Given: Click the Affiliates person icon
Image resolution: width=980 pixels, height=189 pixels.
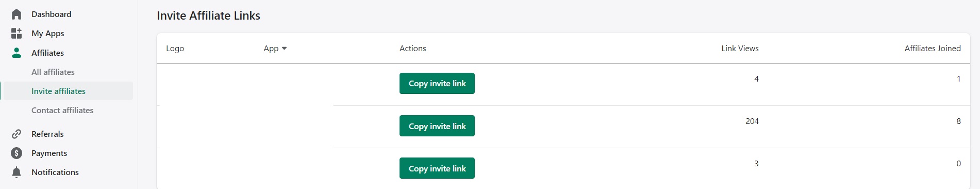Looking at the screenshot, I should pos(16,53).
